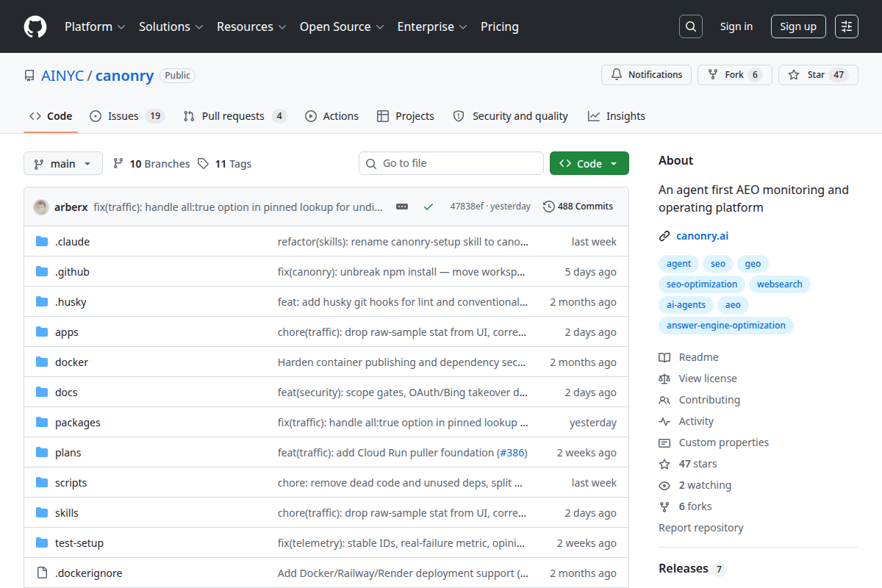View 11 Tags link
This screenshot has height=588, width=882.
(x=225, y=164)
